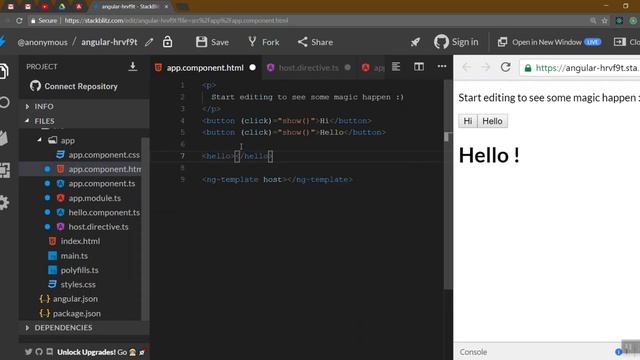Go forward in preview browser

pos(485,67)
